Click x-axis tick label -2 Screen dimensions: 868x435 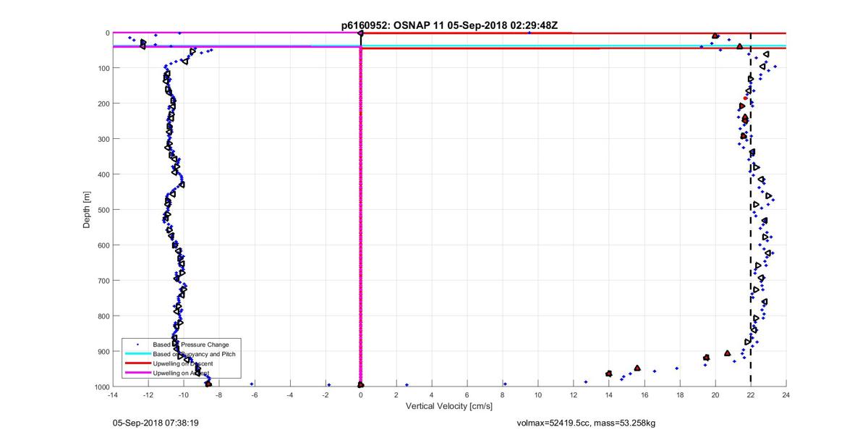tap(325, 394)
